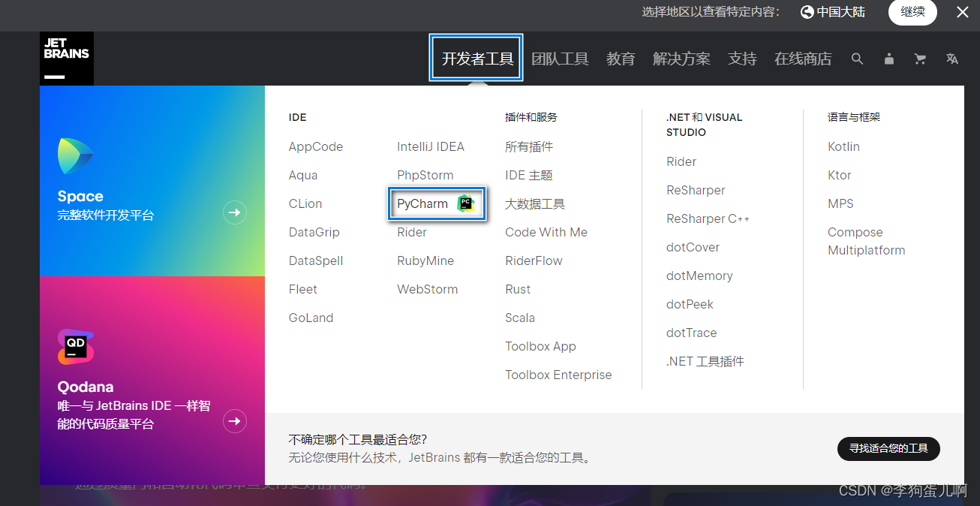Open the 在线商店 menu
980x506 pixels.
tap(803, 59)
